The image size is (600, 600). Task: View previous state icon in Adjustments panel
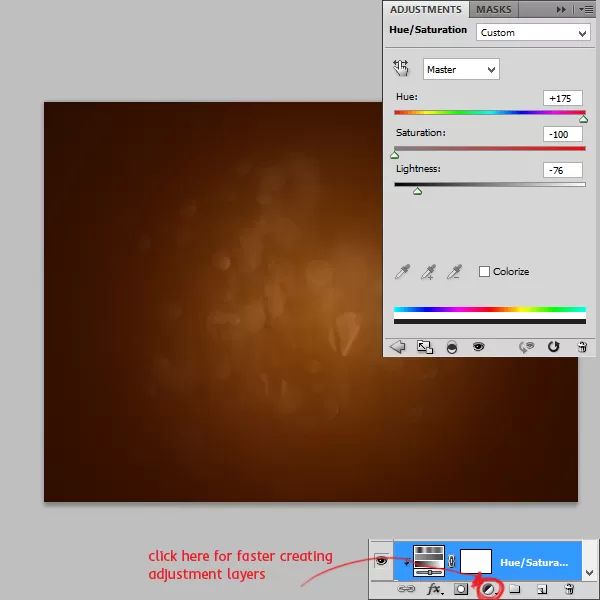(527, 347)
